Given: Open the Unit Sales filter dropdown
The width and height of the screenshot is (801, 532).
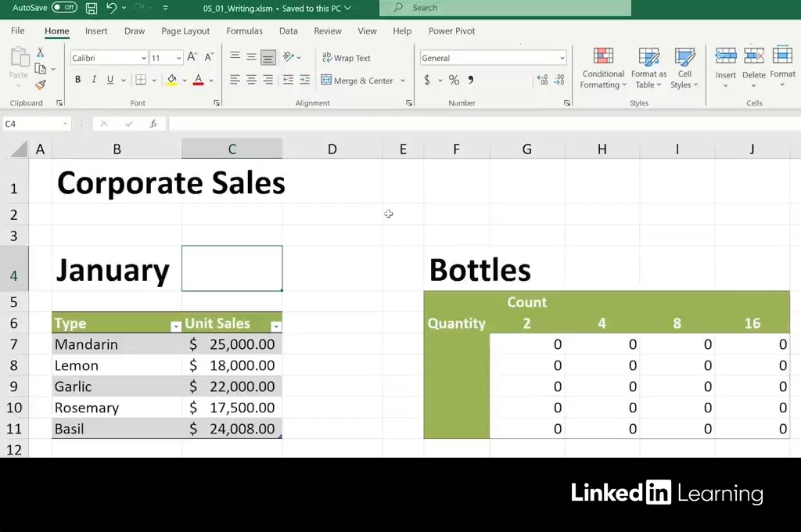Looking at the screenshot, I should (x=275, y=326).
